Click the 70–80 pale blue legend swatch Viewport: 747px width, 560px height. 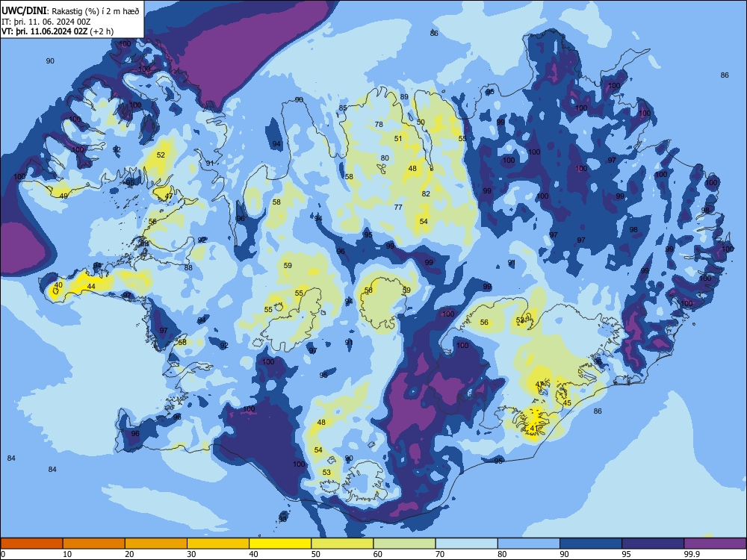[466, 544]
